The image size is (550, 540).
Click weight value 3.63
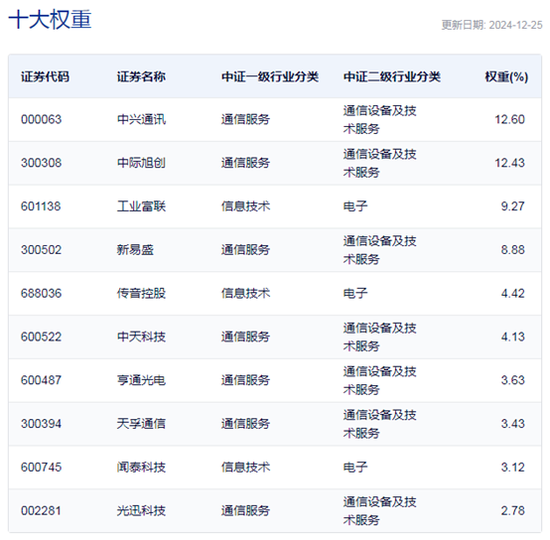pyautogui.click(x=512, y=380)
